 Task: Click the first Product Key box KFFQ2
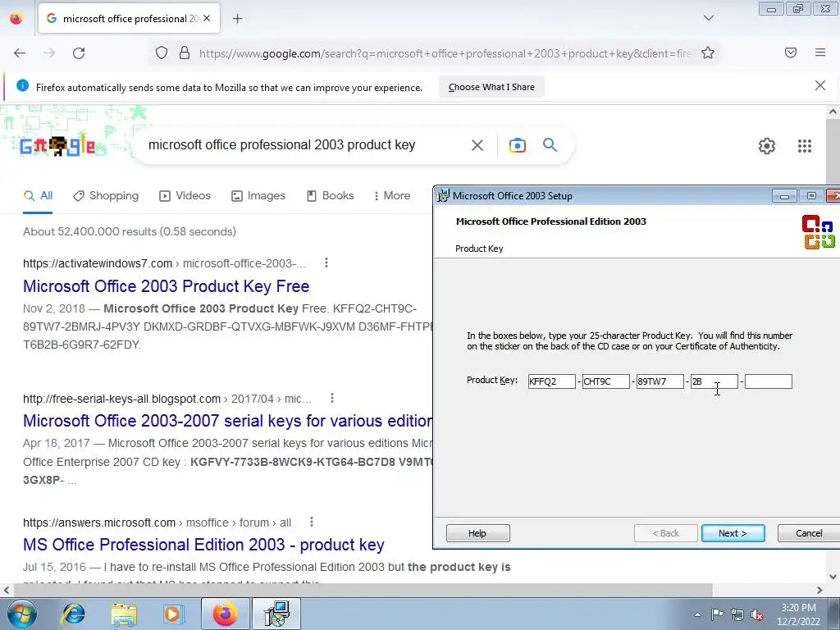551,381
